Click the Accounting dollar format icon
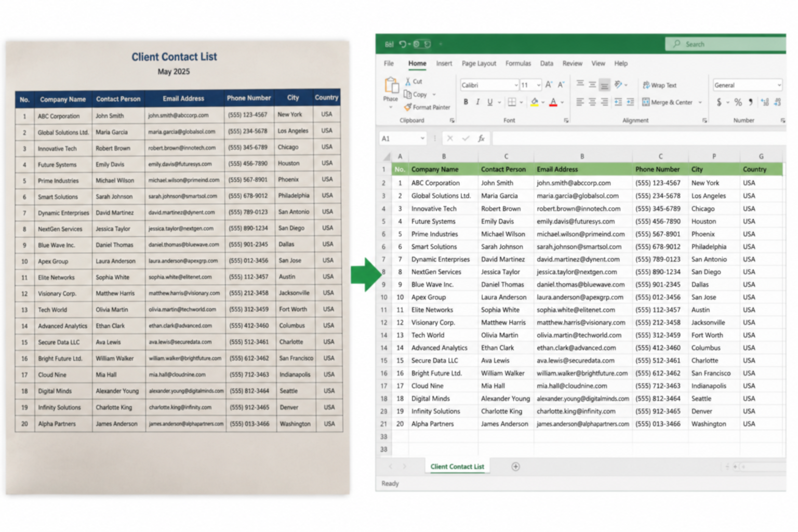 (x=719, y=102)
